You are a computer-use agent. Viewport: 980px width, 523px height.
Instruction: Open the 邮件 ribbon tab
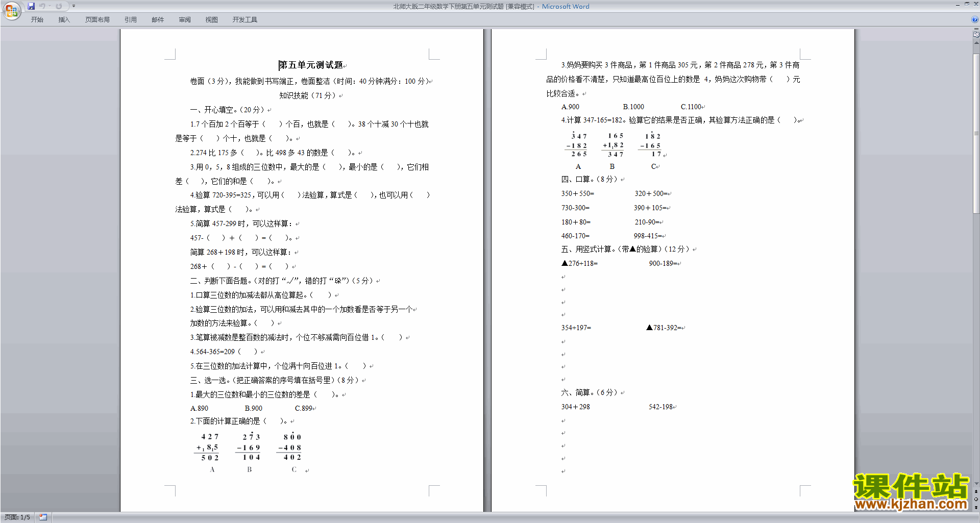click(158, 20)
